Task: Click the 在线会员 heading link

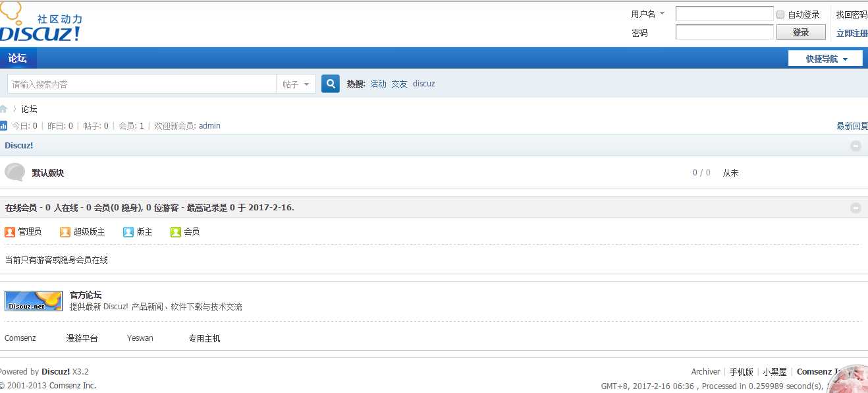Action: click(21, 208)
